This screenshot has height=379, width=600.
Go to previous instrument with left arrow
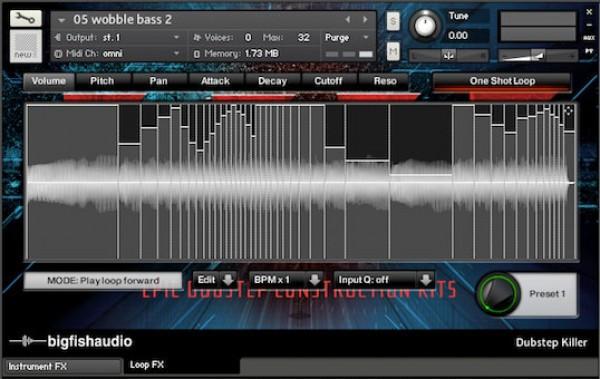coord(347,19)
